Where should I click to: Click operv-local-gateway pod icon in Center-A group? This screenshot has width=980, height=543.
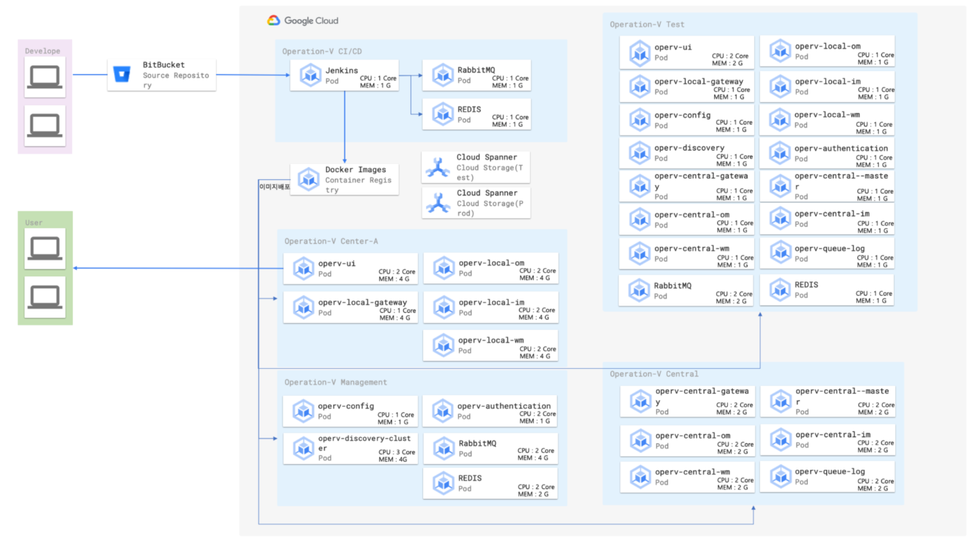pos(304,308)
